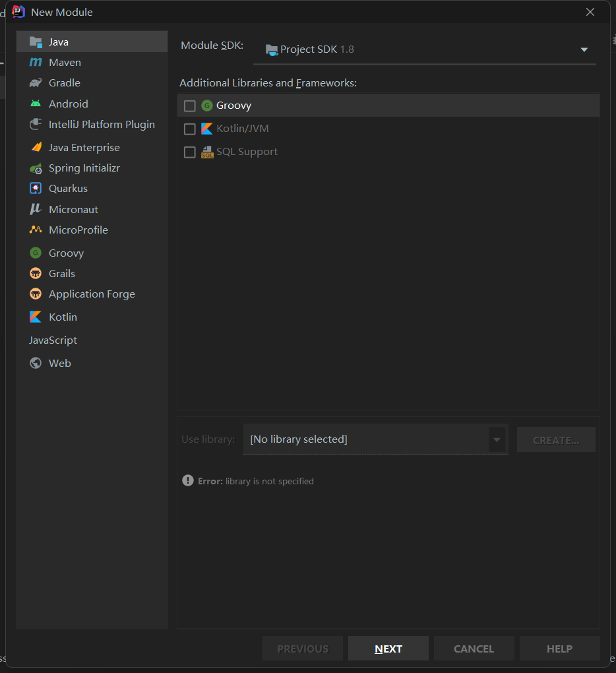Select Java Enterprise module type

coord(84,148)
